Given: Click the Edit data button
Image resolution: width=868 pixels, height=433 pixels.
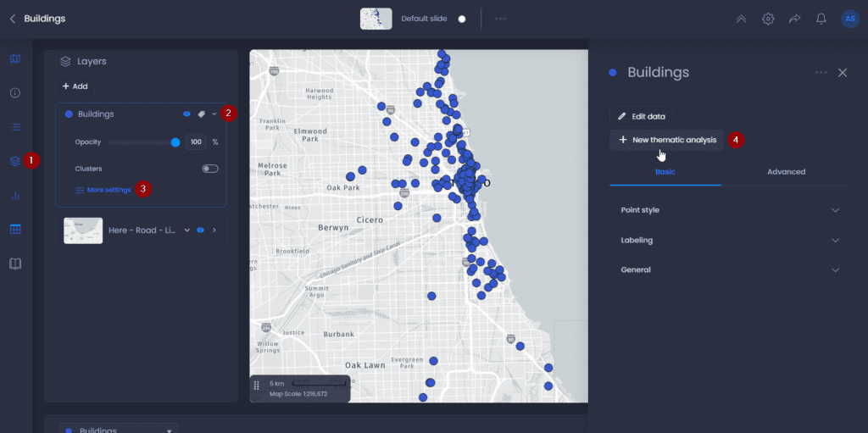Looking at the screenshot, I should click(x=641, y=117).
